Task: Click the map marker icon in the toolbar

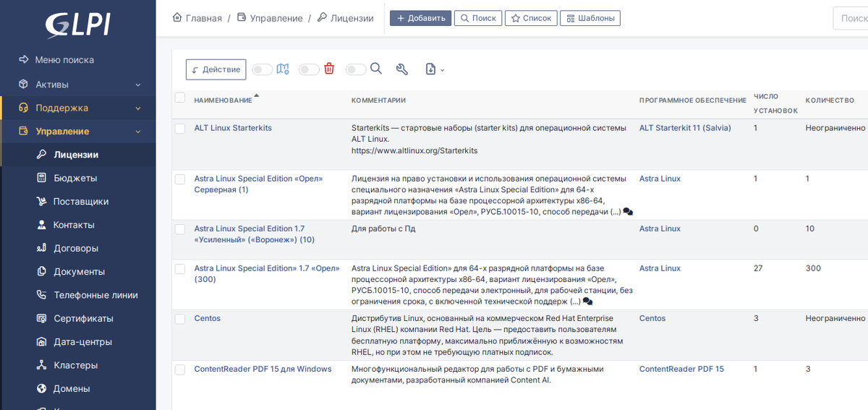Action: click(x=283, y=69)
